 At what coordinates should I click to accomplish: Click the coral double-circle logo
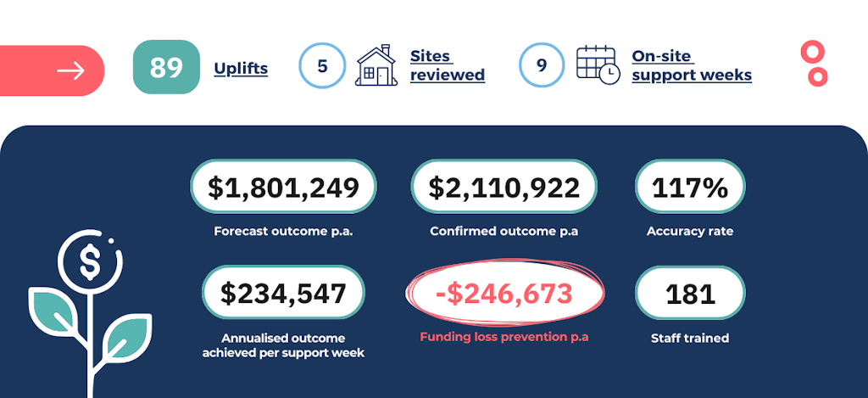pyautogui.click(x=814, y=64)
